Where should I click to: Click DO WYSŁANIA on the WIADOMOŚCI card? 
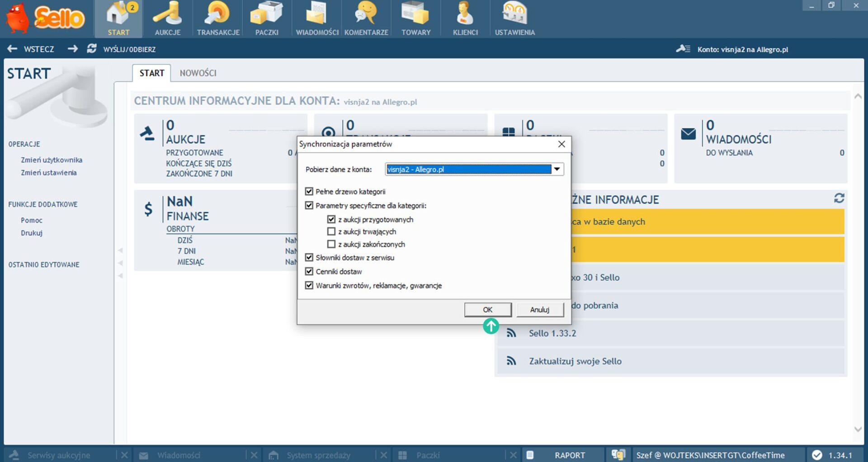click(729, 153)
